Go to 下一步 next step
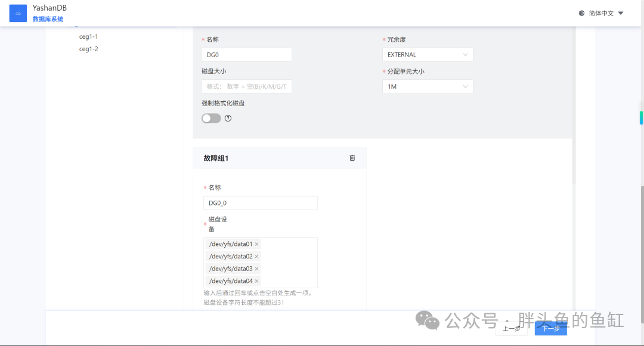644x346 pixels. coord(551,328)
